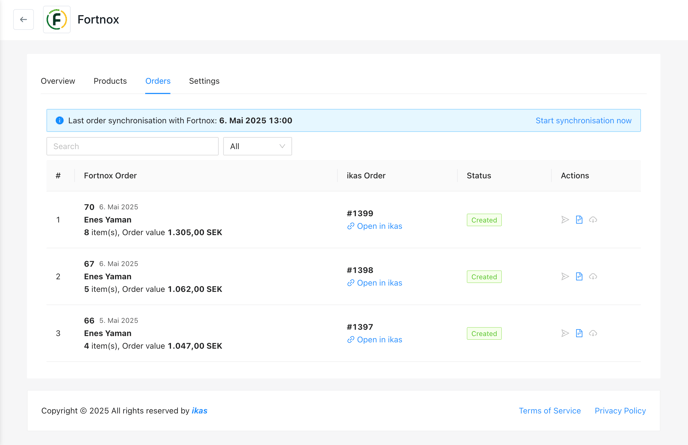Click the send icon for order #1399
The image size is (688, 445).
pos(565,219)
